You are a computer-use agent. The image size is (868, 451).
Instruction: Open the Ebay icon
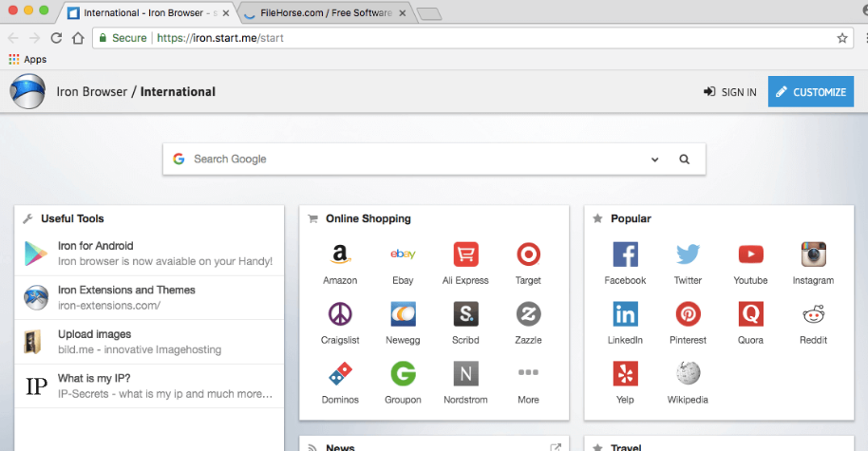pos(403,254)
